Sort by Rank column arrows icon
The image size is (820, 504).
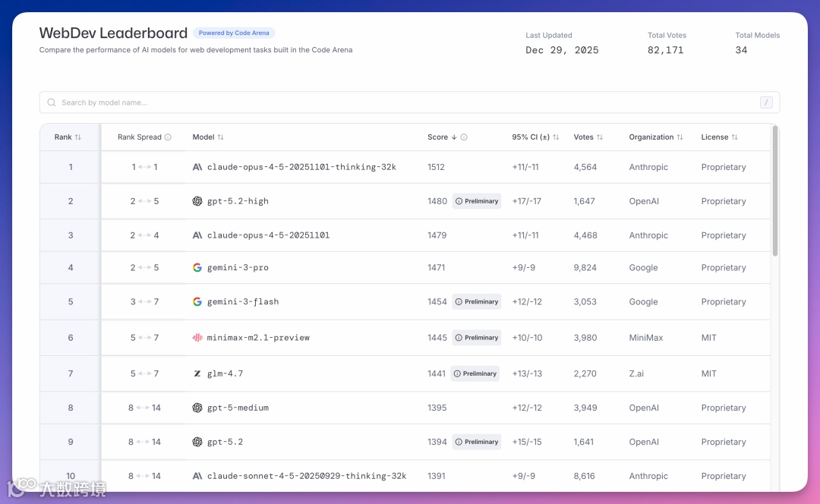tap(78, 137)
